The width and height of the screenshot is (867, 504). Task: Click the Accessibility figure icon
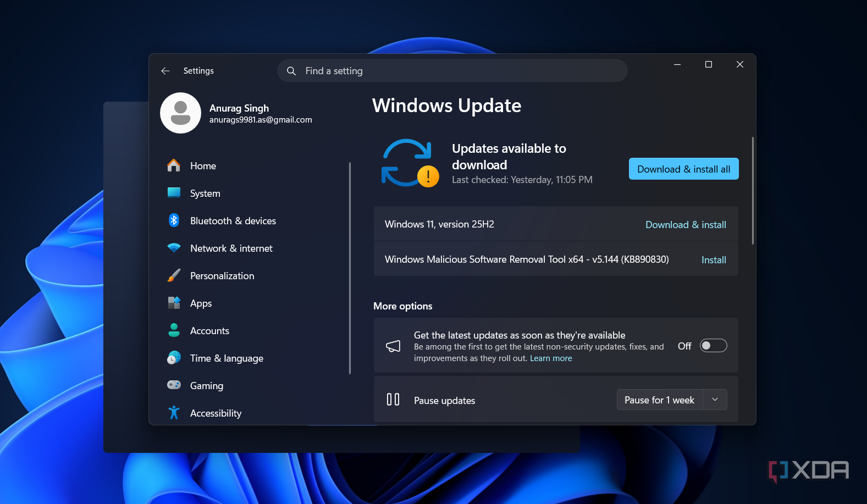click(174, 413)
